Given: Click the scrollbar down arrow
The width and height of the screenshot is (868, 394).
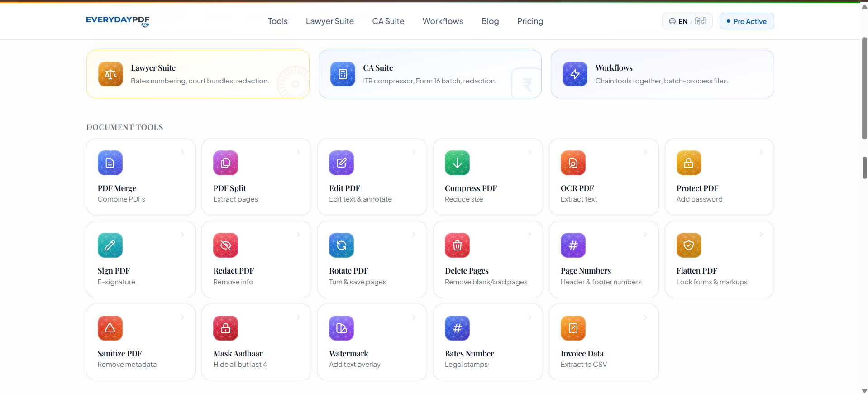Looking at the screenshot, I should point(864,390).
